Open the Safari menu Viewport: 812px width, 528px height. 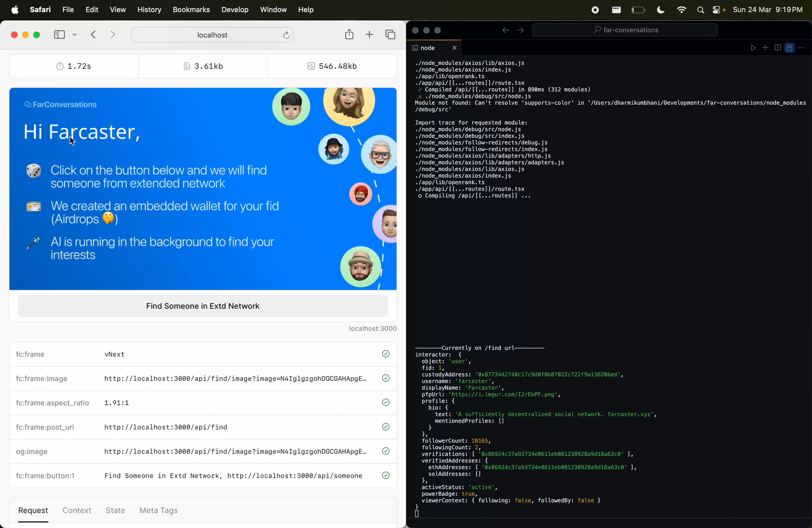(40, 10)
